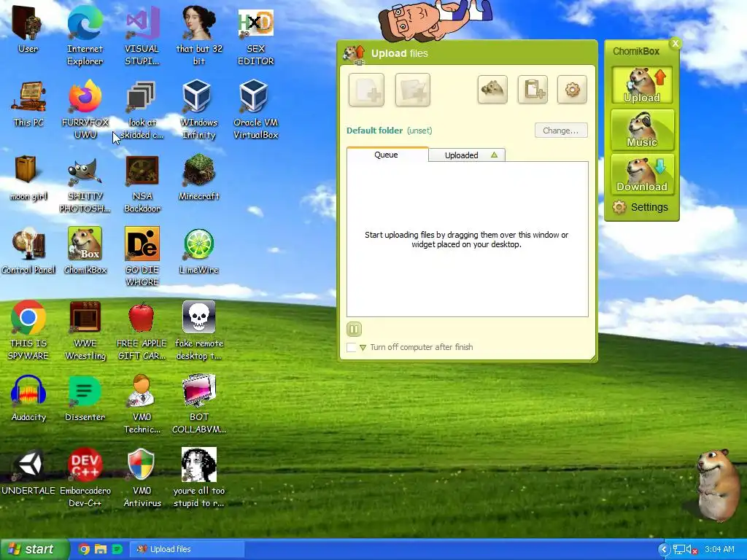Click the paste from clipboard toolbar button
This screenshot has height=560, width=747.
(533, 90)
